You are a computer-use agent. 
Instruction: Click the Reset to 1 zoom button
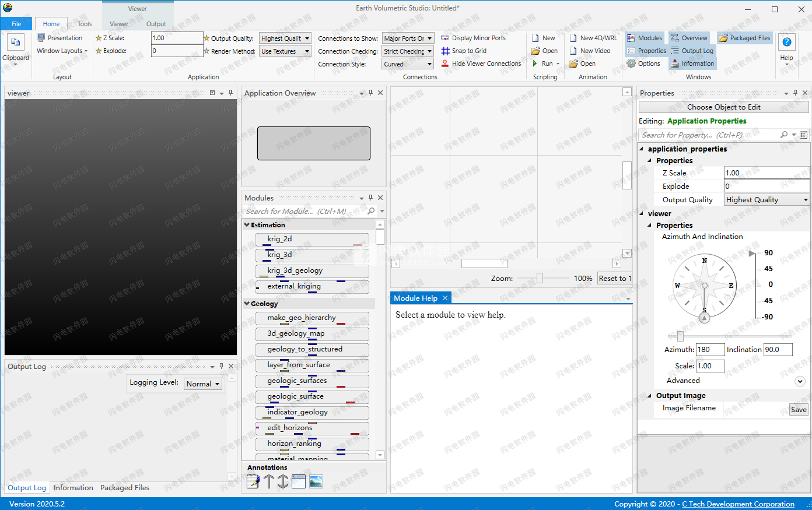[x=614, y=279]
